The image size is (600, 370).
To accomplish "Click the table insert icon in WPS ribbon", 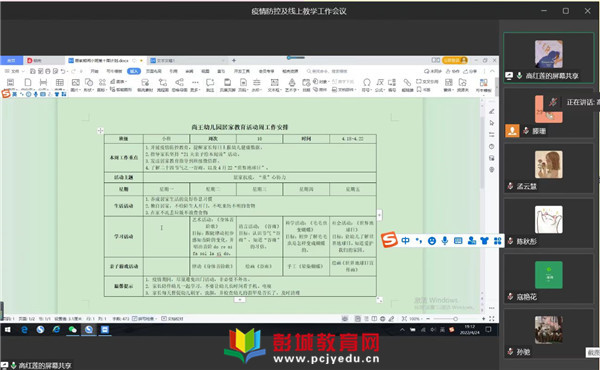I will point(60,82).
